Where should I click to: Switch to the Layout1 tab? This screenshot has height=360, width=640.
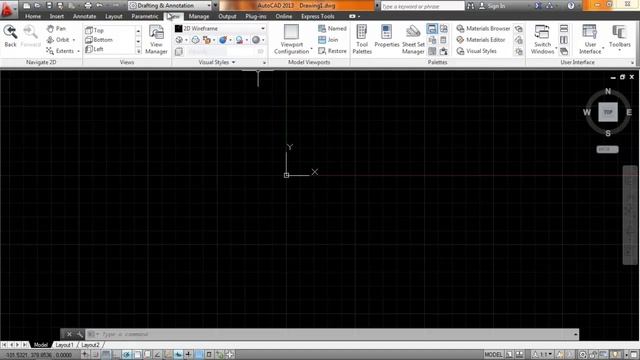(x=64, y=345)
